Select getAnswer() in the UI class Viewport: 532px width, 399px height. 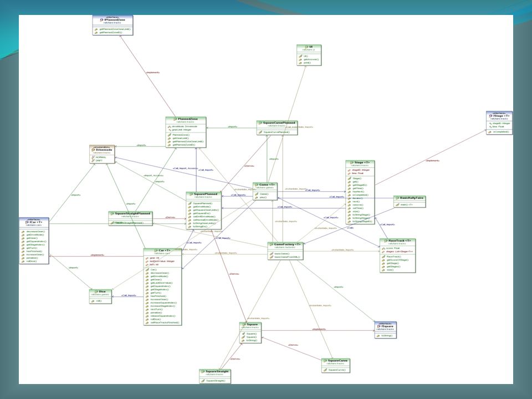pyautogui.click(x=311, y=59)
